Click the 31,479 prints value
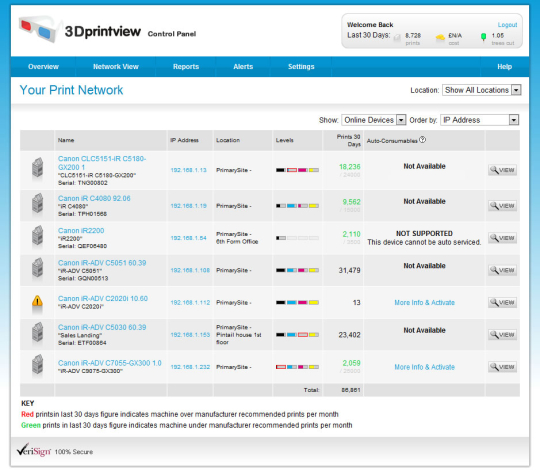 [349, 270]
